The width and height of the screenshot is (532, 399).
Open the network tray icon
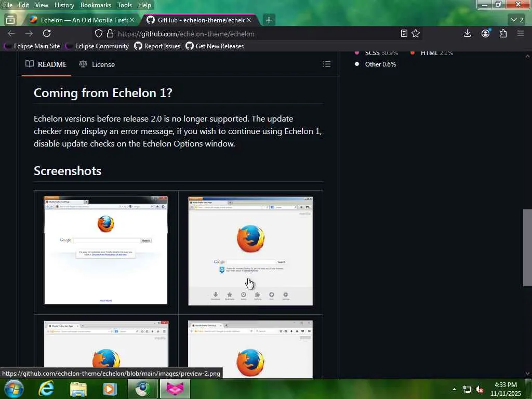pos(467,390)
